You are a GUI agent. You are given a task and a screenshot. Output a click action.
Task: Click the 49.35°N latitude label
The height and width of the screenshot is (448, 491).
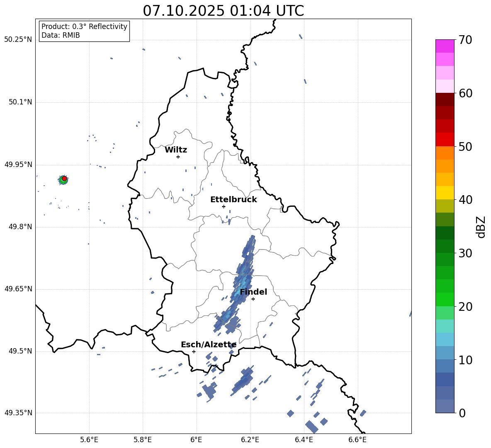point(18,413)
